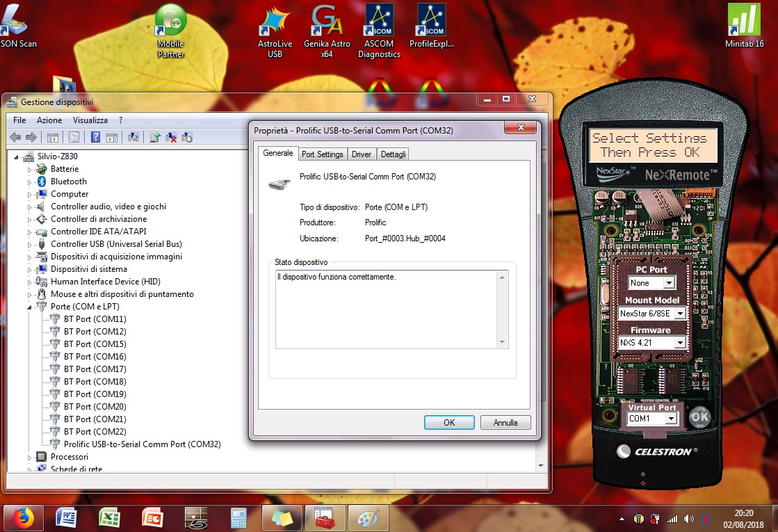Launch Microsoft Word from the taskbar
Image resolution: width=778 pixels, height=532 pixels.
tap(66, 518)
